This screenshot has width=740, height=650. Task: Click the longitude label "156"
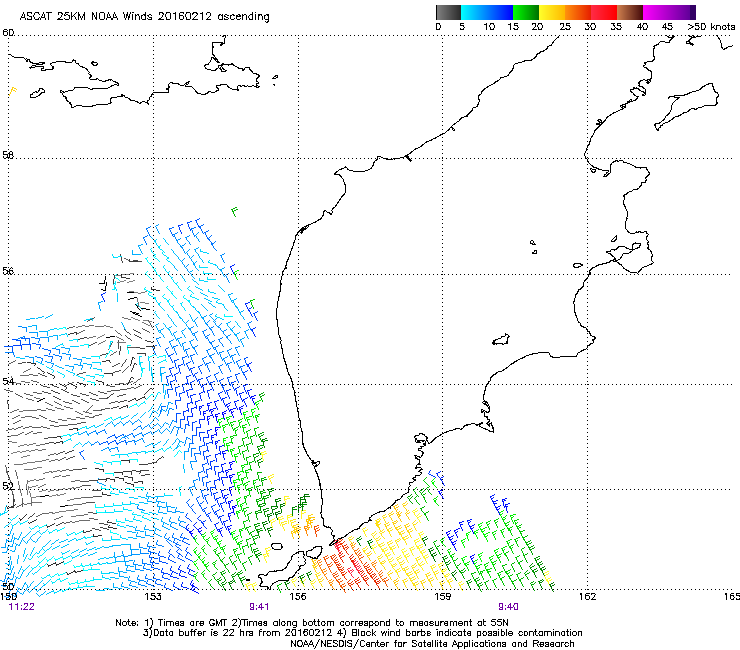tap(298, 597)
